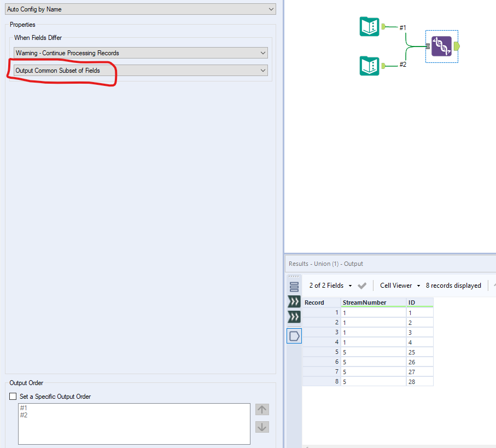Select the Union tool on the canvas

(x=441, y=46)
